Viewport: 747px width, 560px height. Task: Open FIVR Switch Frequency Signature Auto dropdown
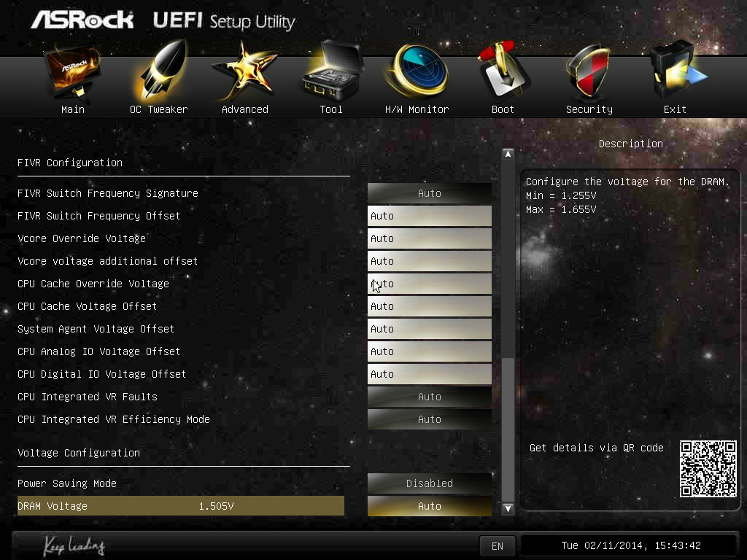tap(429, 193)
